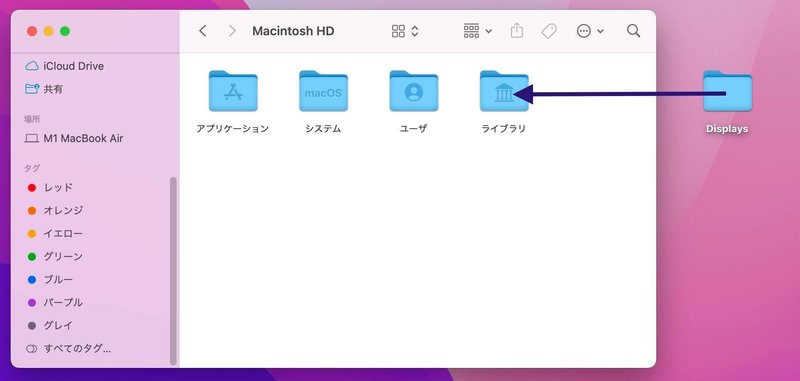The width and height of the screenshot is (800, 381).
Task: Open the group-by options dropdown
Action: (478, 31)
